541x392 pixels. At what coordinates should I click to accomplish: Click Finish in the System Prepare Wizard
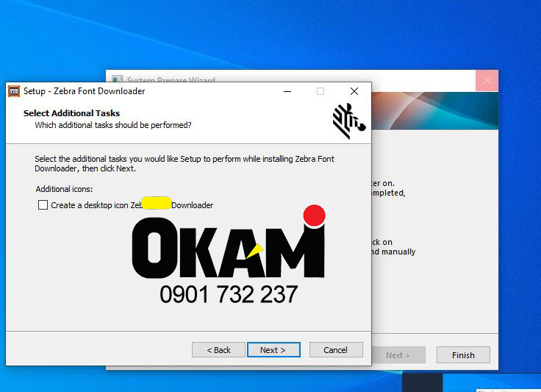click(463, 355)
